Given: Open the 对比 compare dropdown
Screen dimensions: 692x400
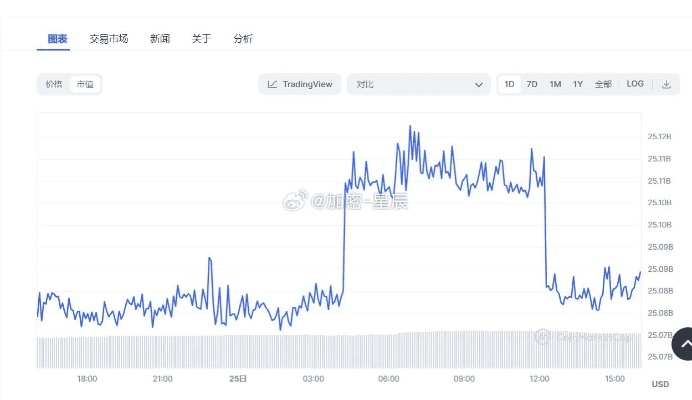Looking at the screenshot, I should pyautogui.click(x=418, y=85).
